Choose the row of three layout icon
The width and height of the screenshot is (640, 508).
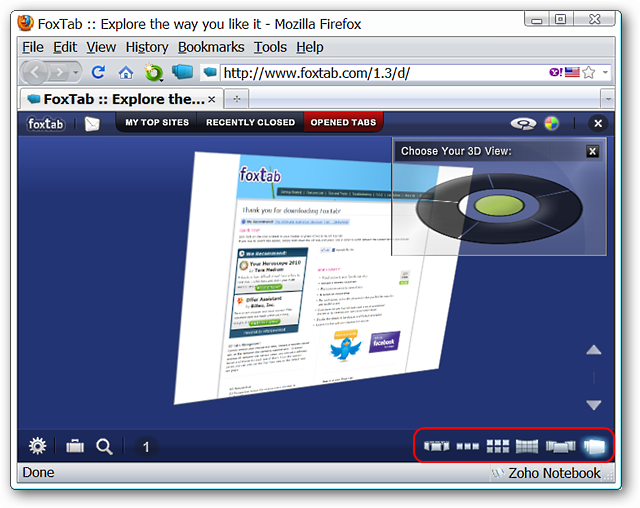pos(467,446)
